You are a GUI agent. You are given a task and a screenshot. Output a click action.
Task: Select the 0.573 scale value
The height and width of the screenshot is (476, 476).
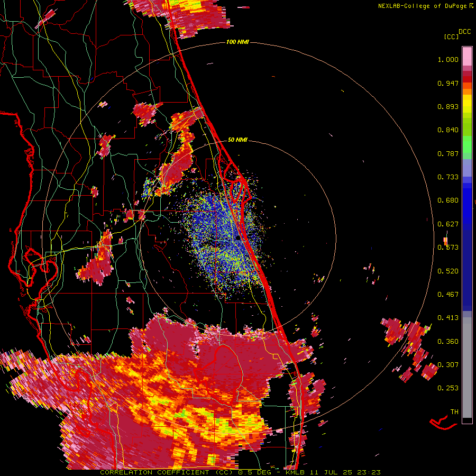pyautogui.click(x=448, y=248)
